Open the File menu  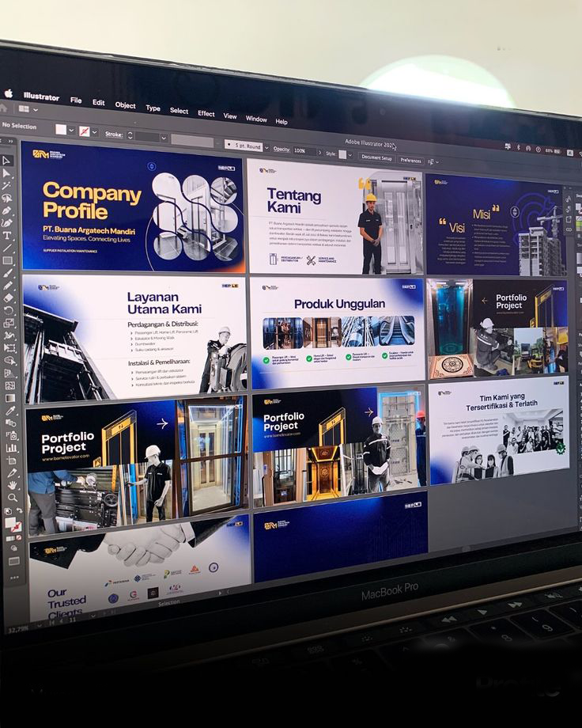coord(76,100)
